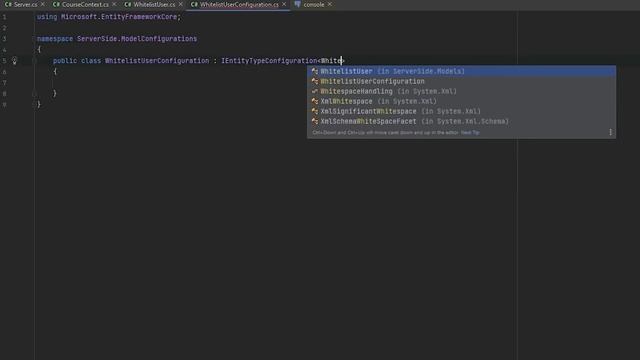
Task: Close the WhitelistUserConfiguration.cs tab
Action: [x=284, y=4]
